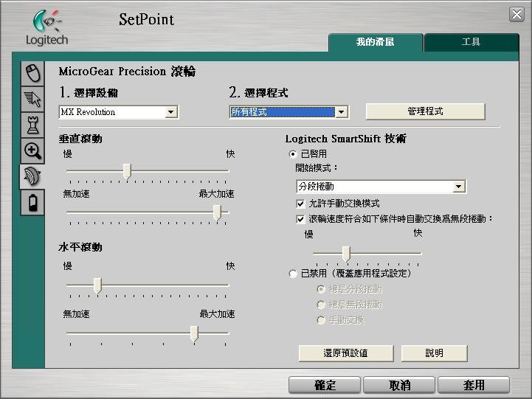The image size is (532, 399).
Task: Click the 水平滾動 section heading
Action: [x=80, y=247]
